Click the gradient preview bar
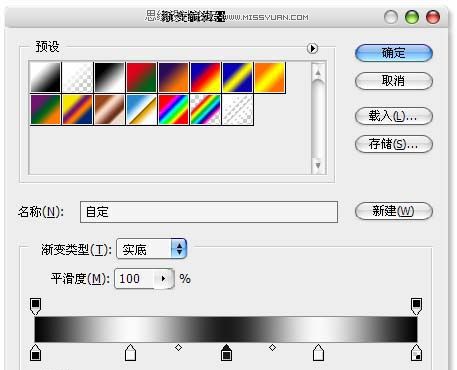This screenshot has height=370, width=457. coord(226,329)
